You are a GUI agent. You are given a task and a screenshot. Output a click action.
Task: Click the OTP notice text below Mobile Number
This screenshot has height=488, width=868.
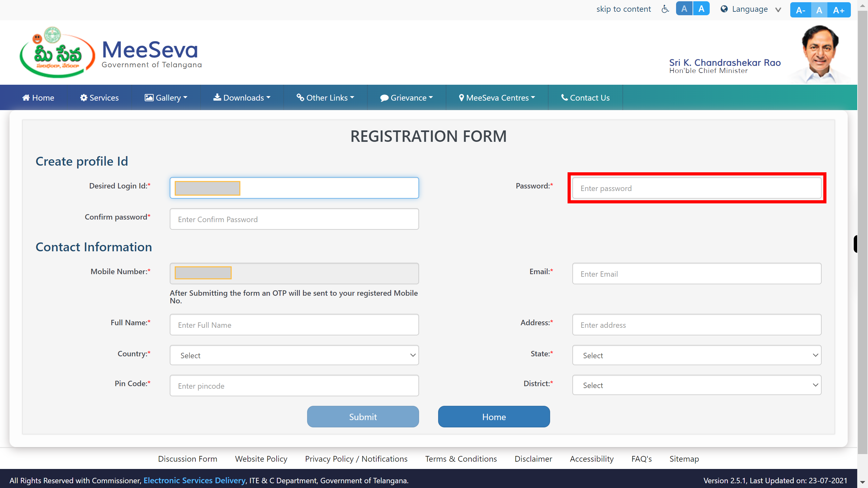[x=293, y=297]
